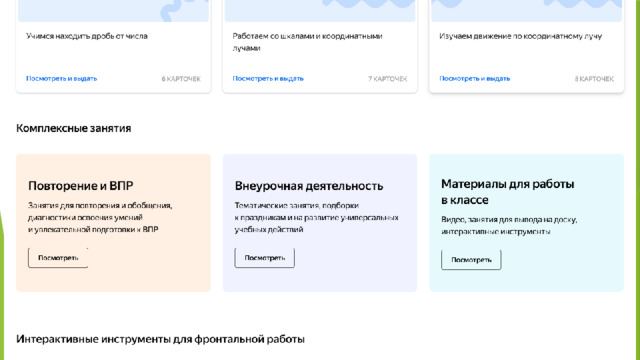The image size is (640, 360).
Task: Click '7 карточек' count label
Action: (388, 79)
